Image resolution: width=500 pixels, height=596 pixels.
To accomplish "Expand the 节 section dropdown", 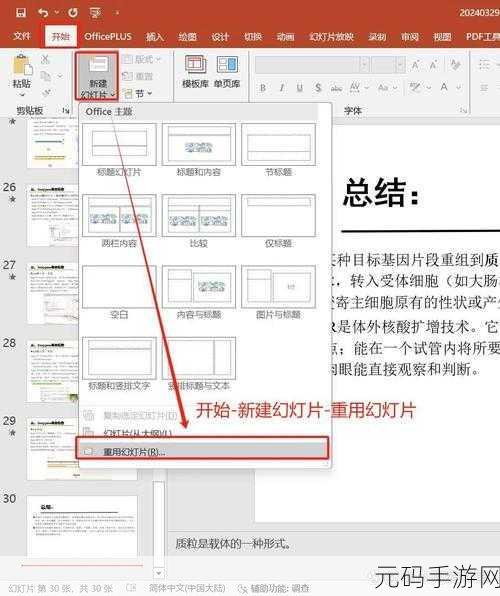I will [138, 93].
